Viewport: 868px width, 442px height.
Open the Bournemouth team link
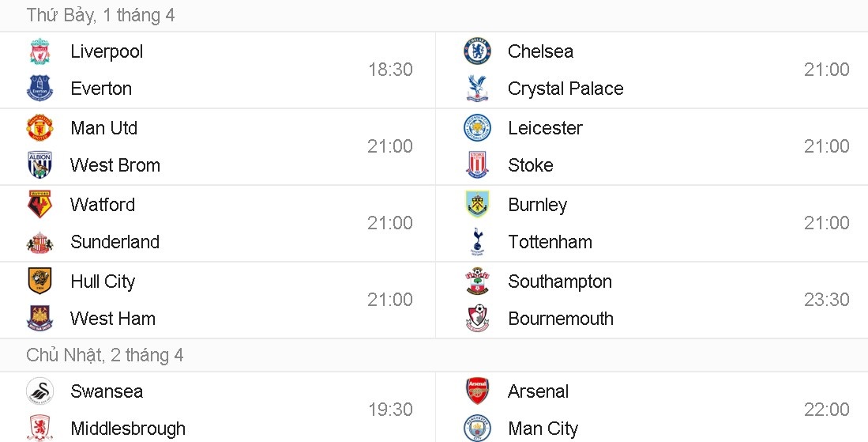[561, 319]
